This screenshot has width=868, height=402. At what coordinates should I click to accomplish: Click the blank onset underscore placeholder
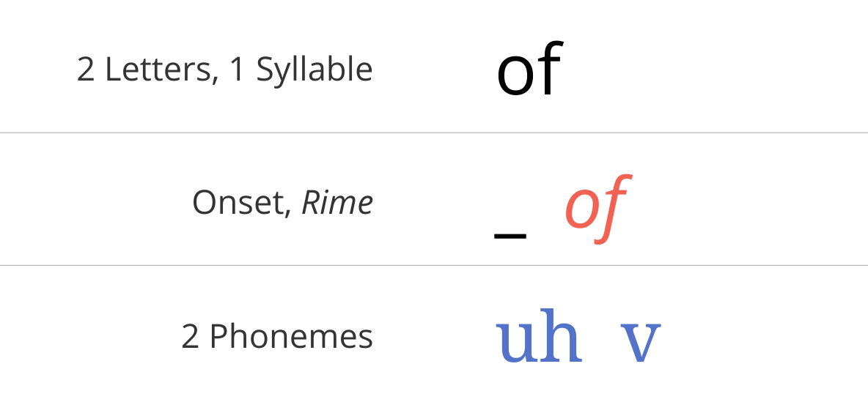(510, 238)
